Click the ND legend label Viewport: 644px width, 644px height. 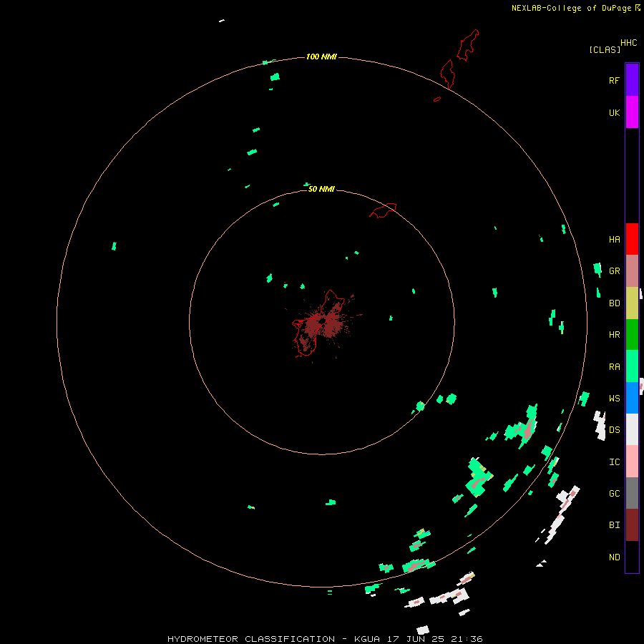tap(614, 557)
